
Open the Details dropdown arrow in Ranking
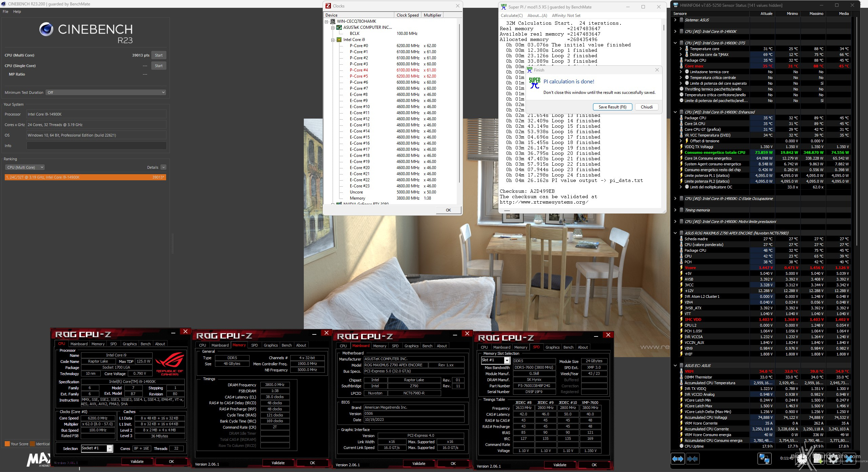[163, 167]
